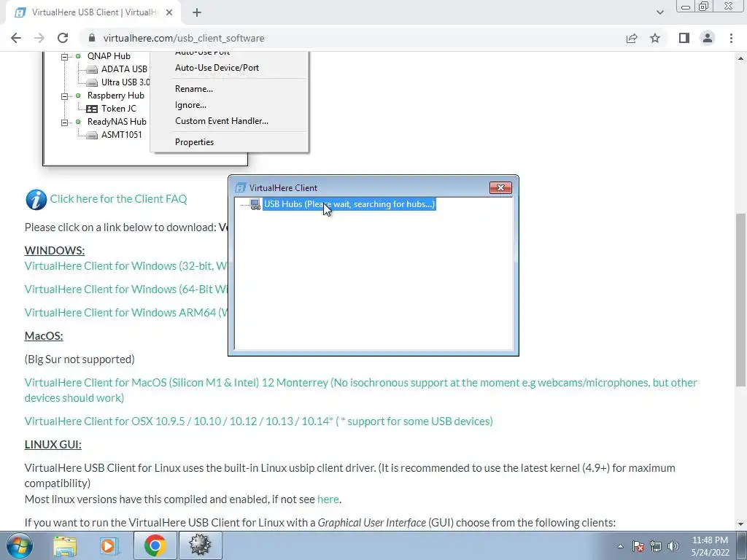Image resolution: width=747 pixels, height=560 pixels.
Task: Select USB Hubs tree item in VirtualHere Client
Action: pyautogui.click(x=349, y=204)
